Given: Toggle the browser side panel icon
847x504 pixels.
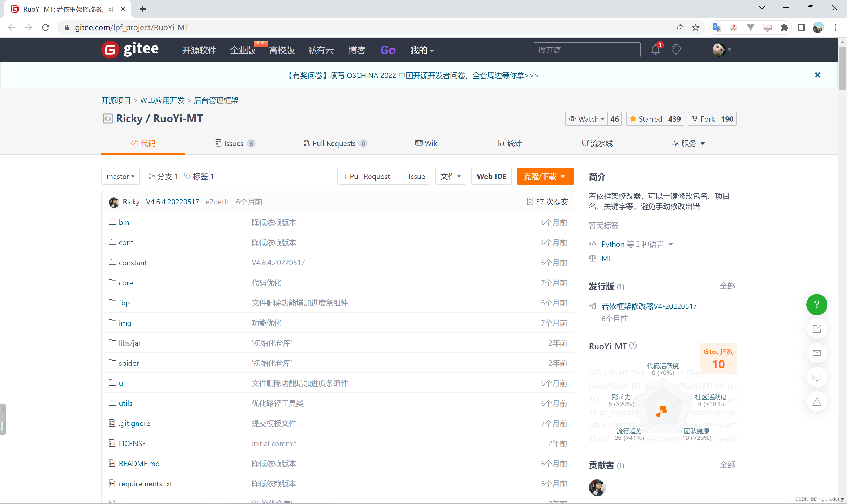Looking at the screenshot, I should (x=801, y=28).
